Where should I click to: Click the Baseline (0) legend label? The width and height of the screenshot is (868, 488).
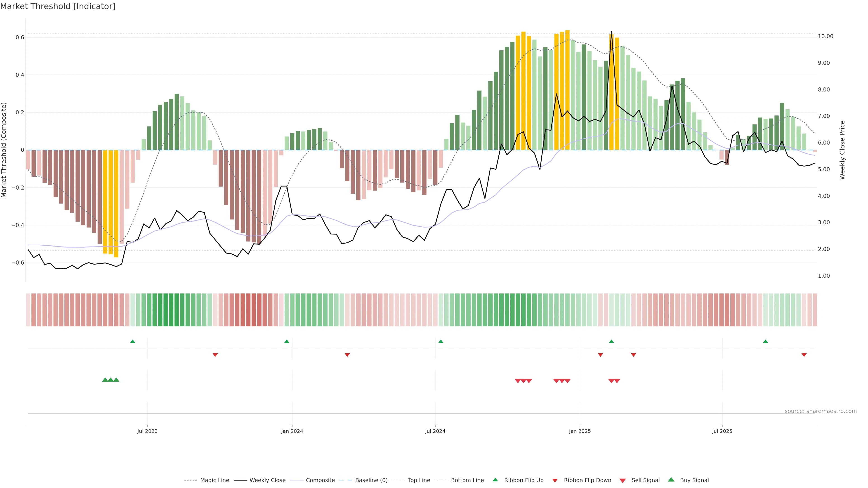pyautogui.click(x=371, y=480)
